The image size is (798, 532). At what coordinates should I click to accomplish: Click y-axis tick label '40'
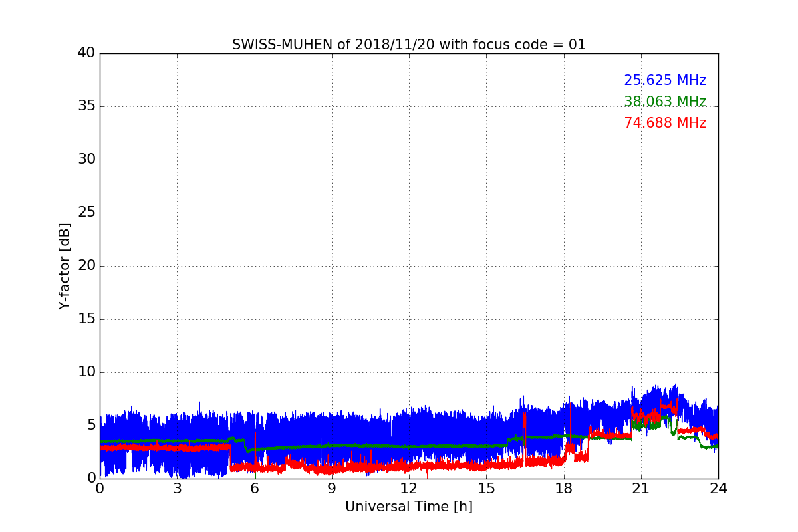point(86,53)
